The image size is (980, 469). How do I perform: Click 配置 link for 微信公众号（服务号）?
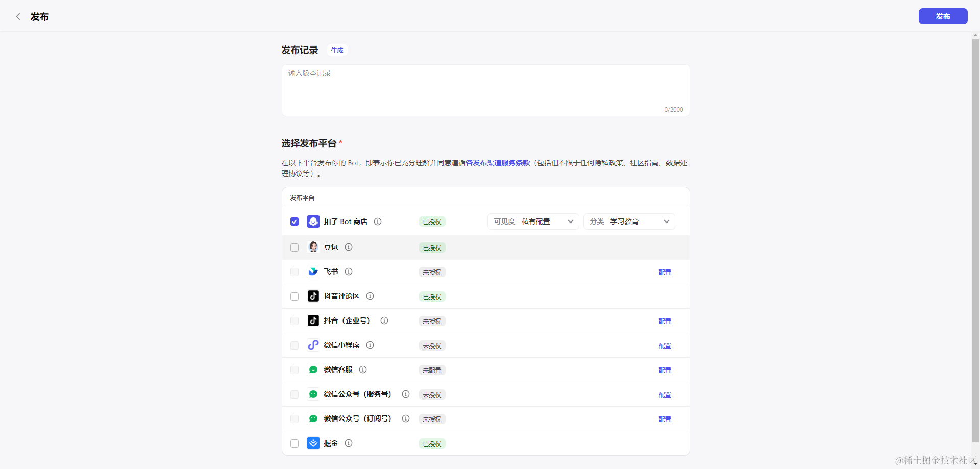tap(665, 394)
